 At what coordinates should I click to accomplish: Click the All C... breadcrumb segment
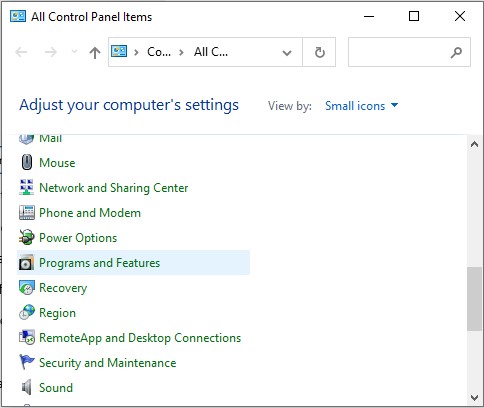(x=211, y=52)
